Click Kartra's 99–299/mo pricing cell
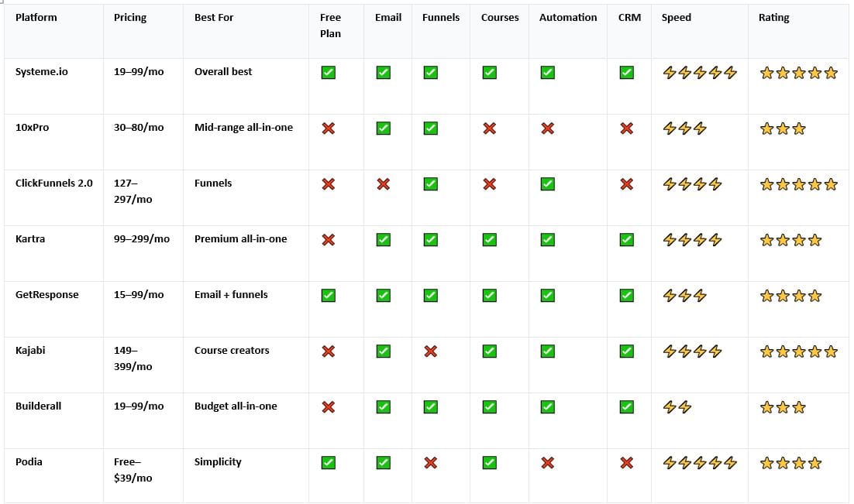854x504 pixels. 142,238
